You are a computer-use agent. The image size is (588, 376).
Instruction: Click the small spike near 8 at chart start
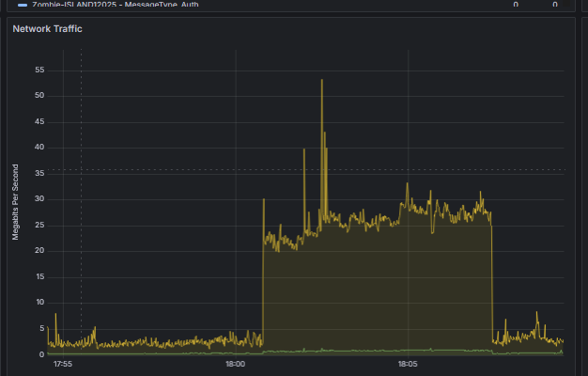tap(55, 315)
